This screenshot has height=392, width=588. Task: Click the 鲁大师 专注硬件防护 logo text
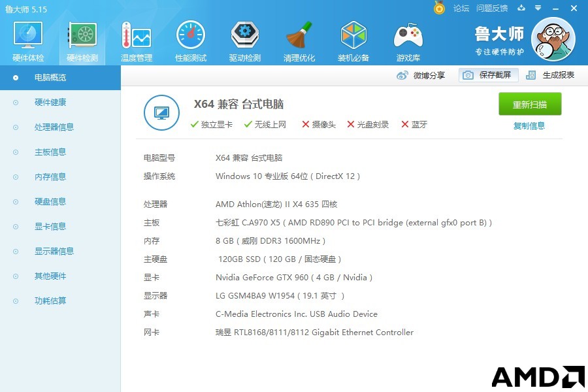coord(499,41)
